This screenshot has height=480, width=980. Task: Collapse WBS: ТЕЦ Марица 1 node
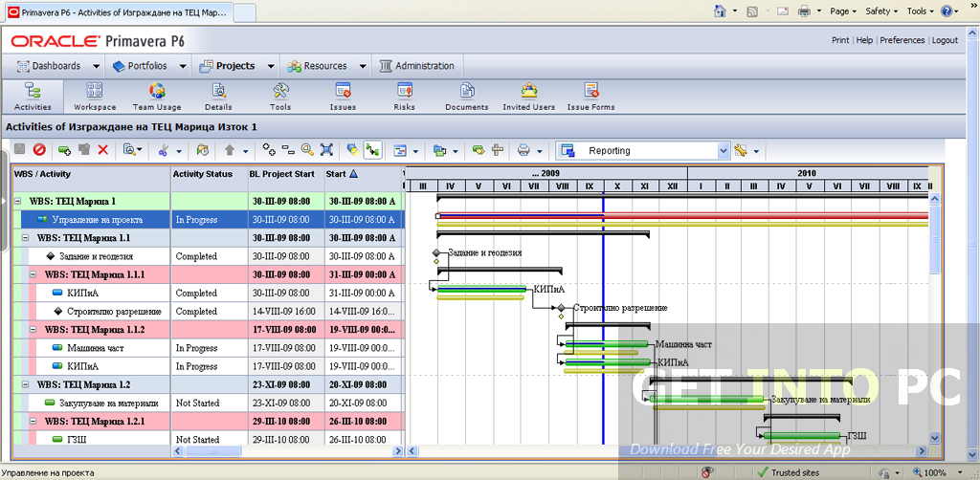click(17, 202)
